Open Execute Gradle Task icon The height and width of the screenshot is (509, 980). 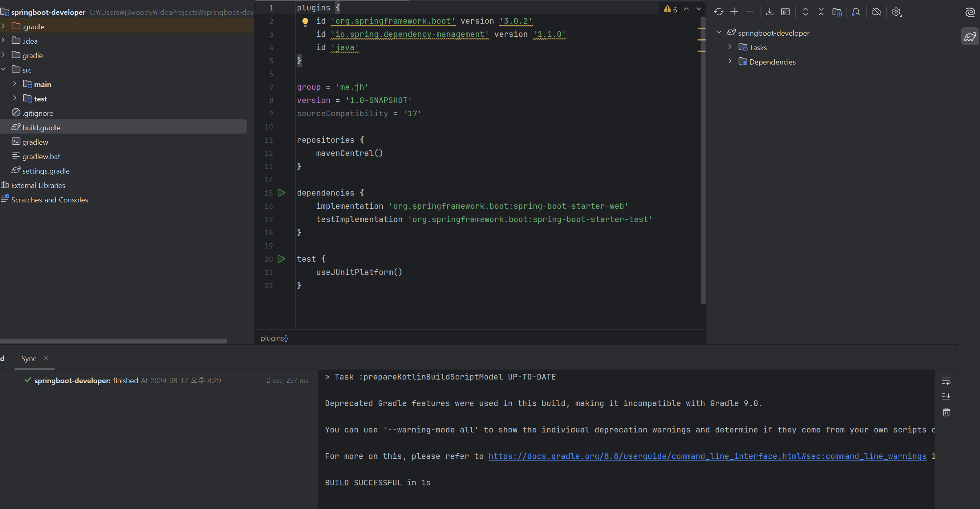785,12
